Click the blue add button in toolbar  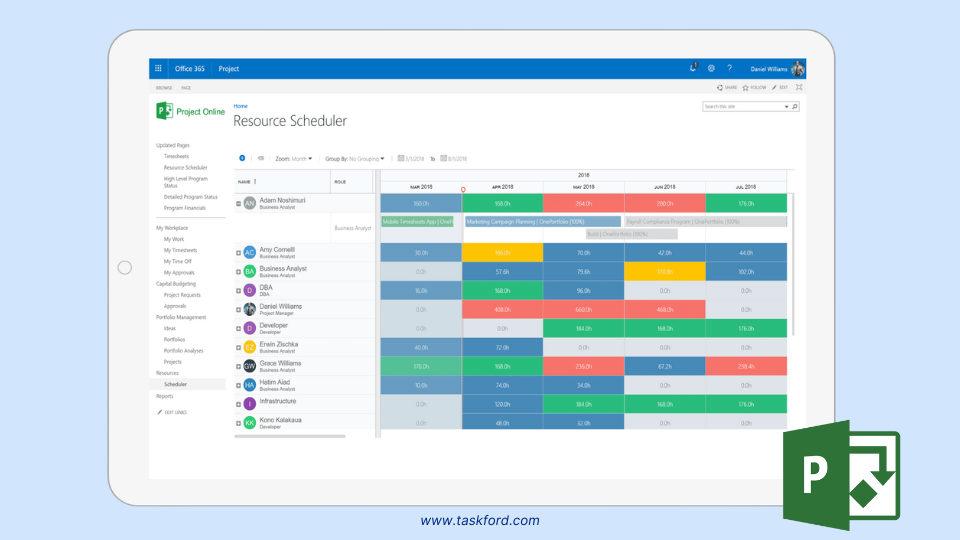[x=242, y=158]
